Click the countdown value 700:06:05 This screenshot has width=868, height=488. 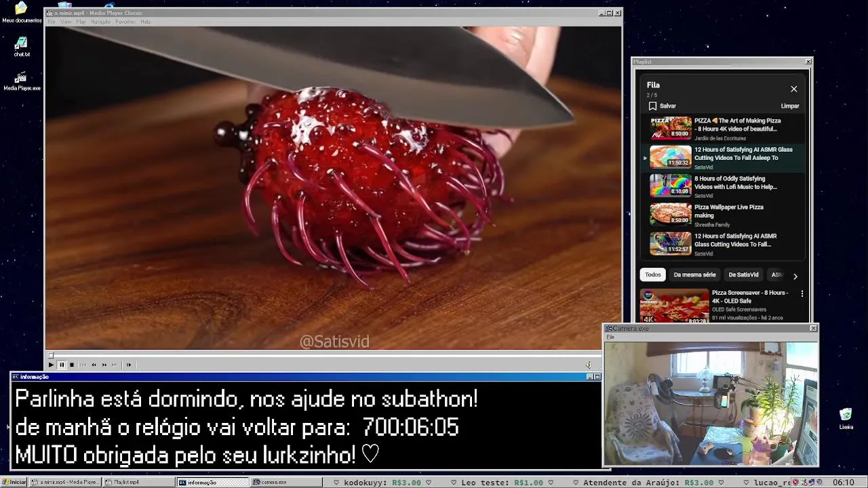410,428
